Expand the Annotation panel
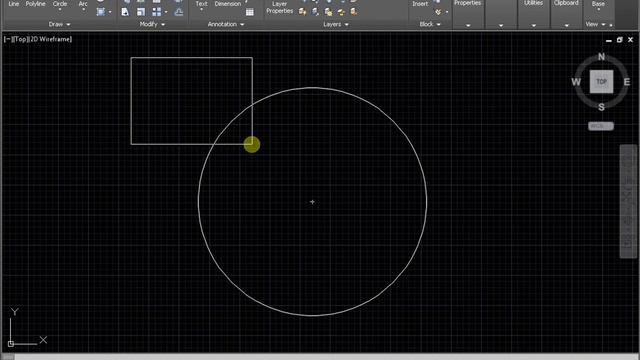This screenshot has height=360, width=640. pos(225,24)
